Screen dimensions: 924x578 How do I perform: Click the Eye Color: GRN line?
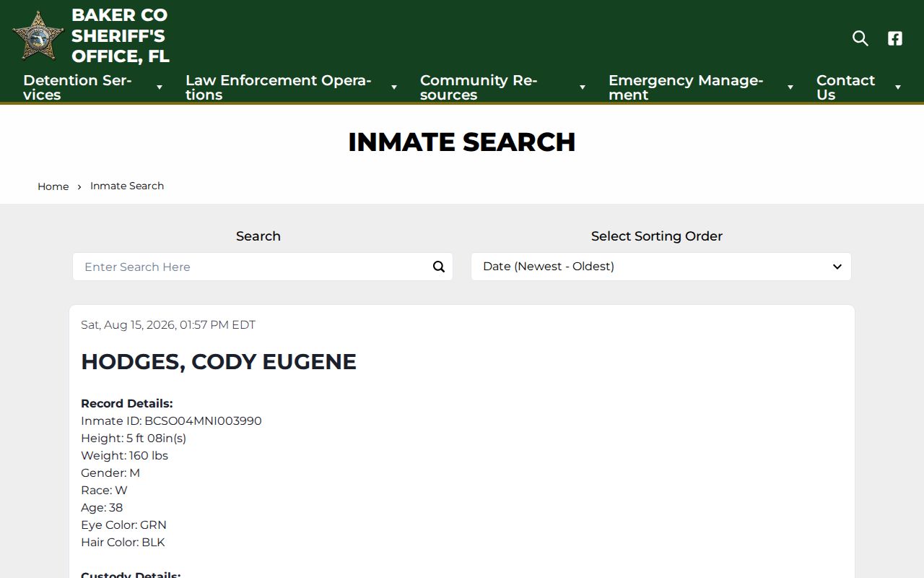click(x=123, y=525)
